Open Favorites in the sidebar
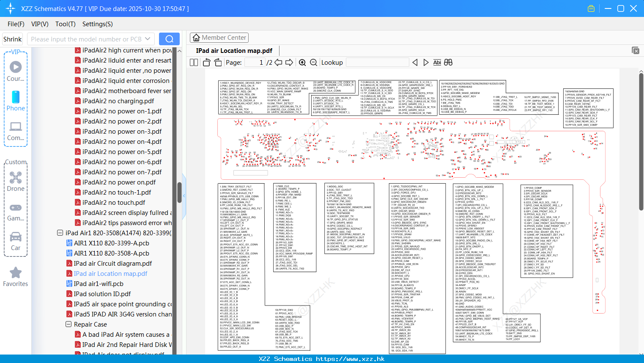The width and height of the screenshot is (644, 363). coord(16,277)
